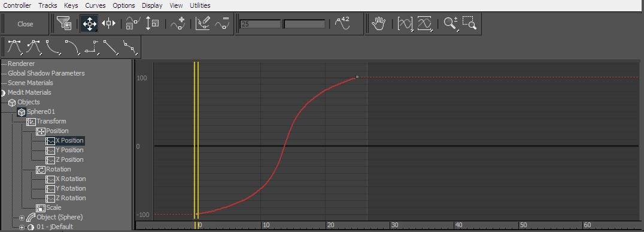Viewport: 644px width, 232px height.
Task: Open the Utilities menu
Action: point(200,5)
